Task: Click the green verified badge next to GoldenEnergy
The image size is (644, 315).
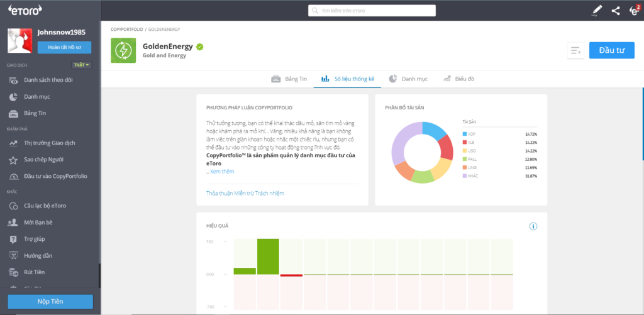Action: (199, 47)
